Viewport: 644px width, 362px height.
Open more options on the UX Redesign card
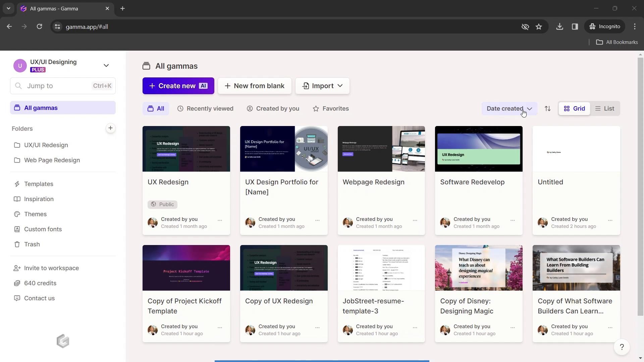[x=220, y=221]
